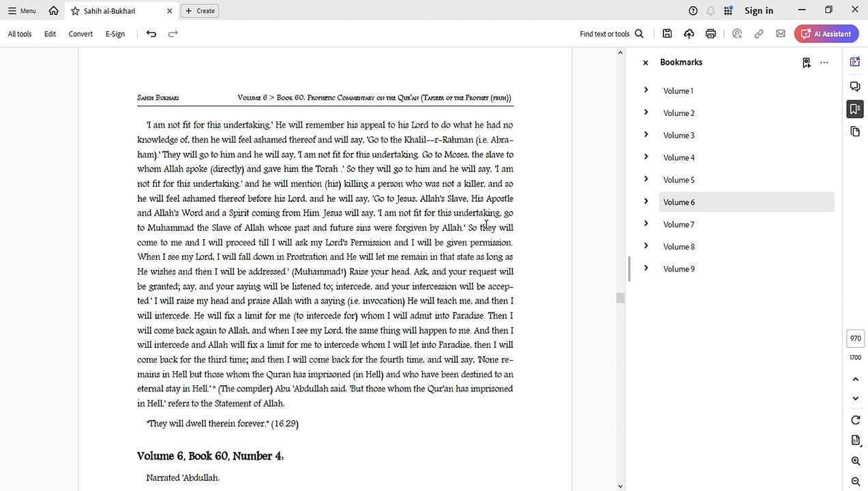Image resolution: width=868 pixels, height=491 pixels.
Task: Toggle the Bookmarks sidebar icon
Action: [x=855, y=109]
